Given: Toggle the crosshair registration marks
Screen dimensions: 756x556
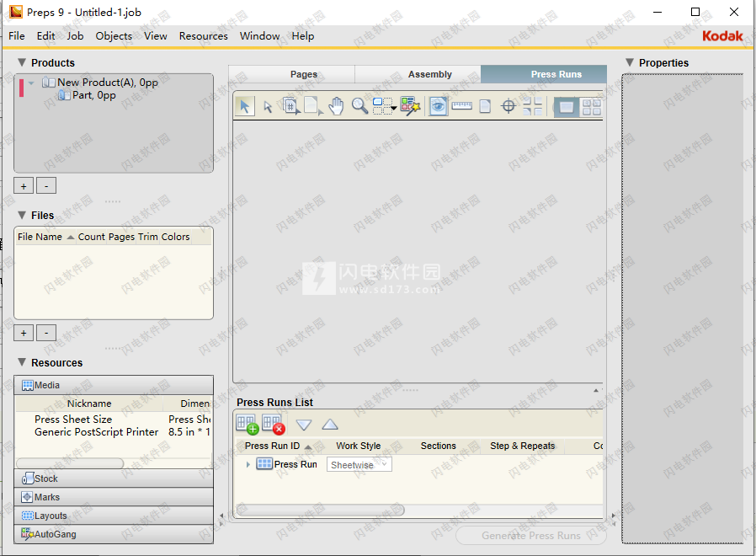Looking at the screenshot, I should click(508, 106).
